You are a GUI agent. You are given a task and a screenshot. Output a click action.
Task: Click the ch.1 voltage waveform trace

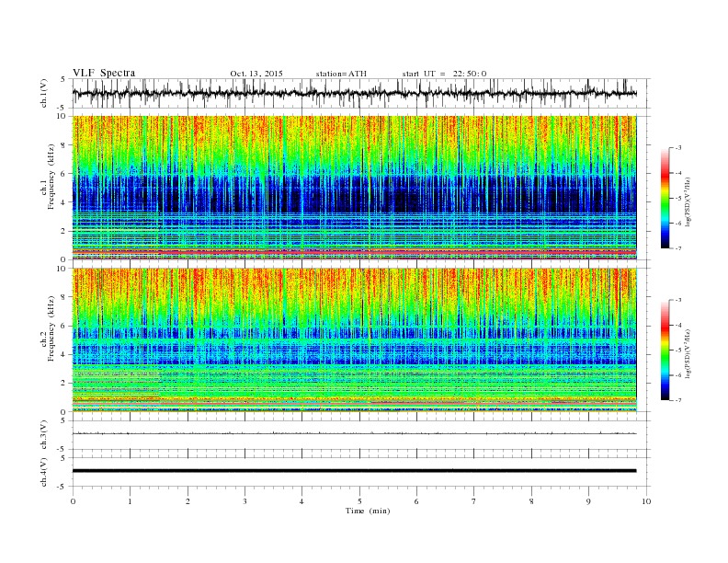pos(354,93)
